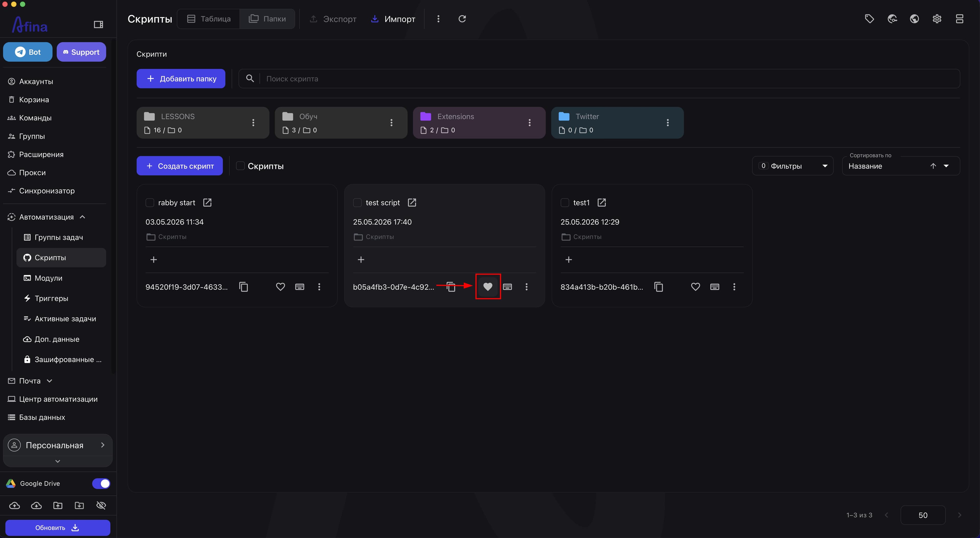Check the rabby start script checkbox
The image size is (980, 538).
[150, 203]
